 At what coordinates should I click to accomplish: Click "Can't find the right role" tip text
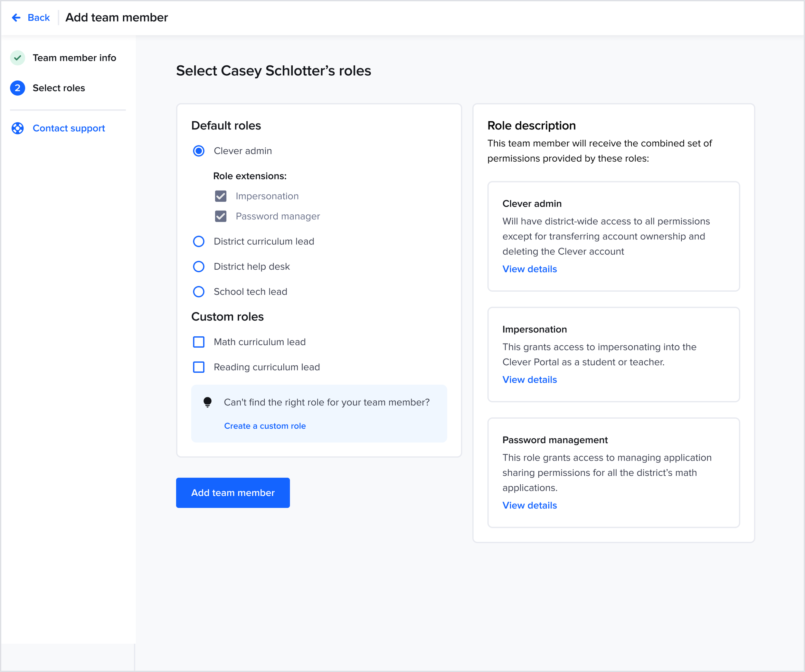point(327,402)
